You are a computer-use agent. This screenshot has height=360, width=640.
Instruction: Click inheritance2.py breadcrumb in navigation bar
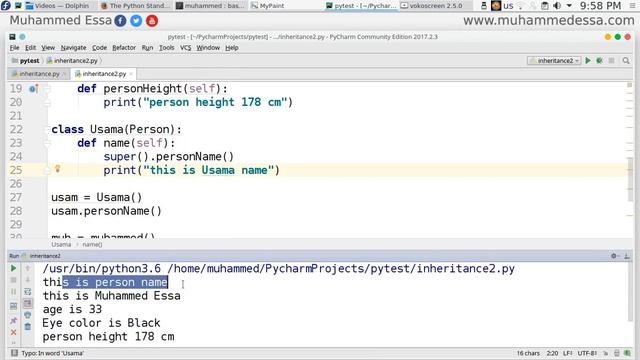click(72, 61)
